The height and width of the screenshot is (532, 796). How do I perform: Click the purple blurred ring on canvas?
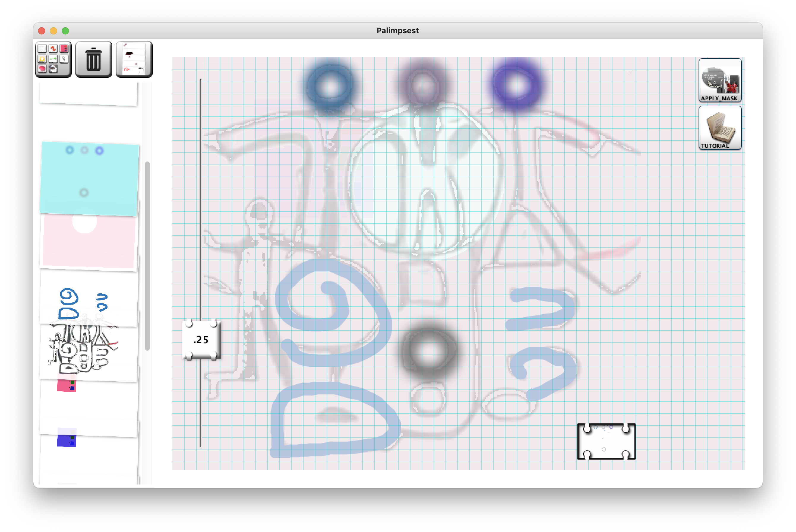[516, 85]
